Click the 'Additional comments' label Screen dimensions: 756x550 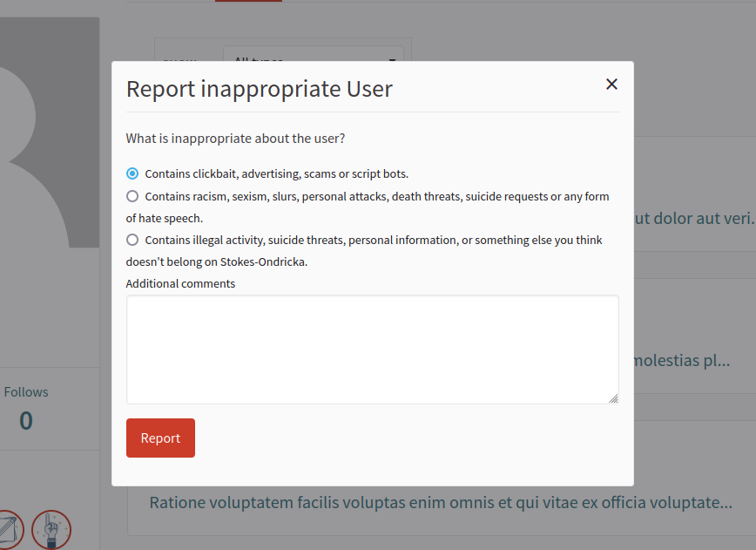[x=180, y=283]
